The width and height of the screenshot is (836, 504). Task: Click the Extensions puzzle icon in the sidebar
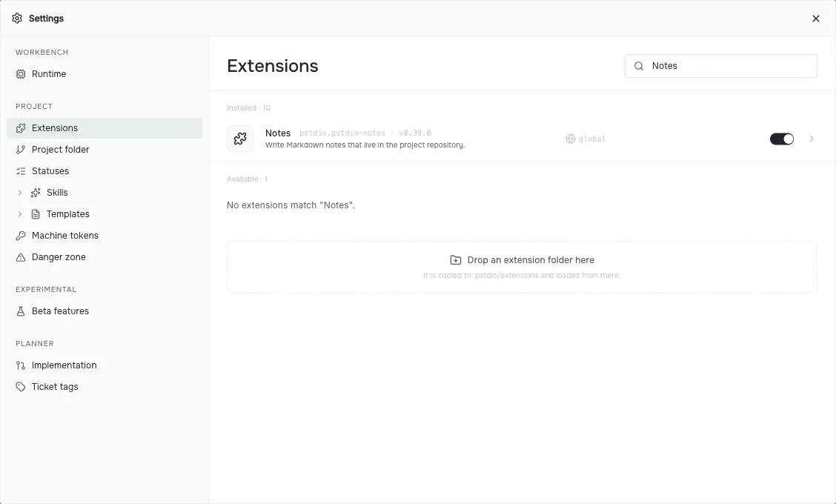point(21,128)
